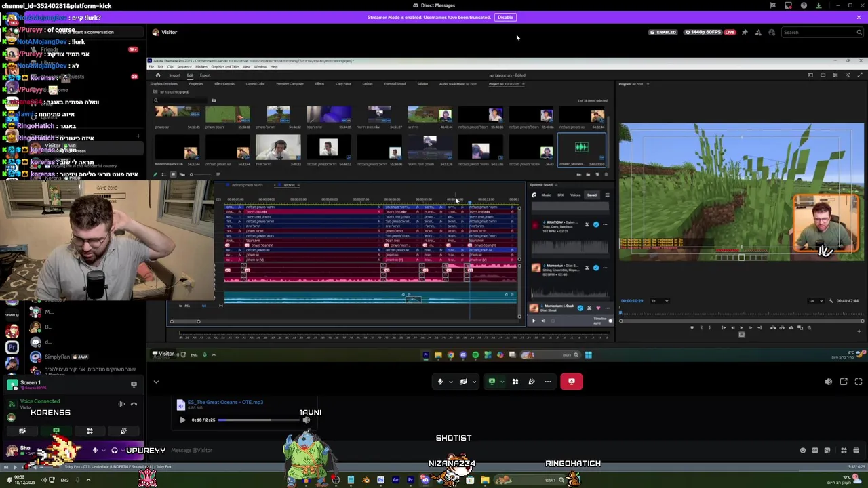Screen dimensions: 868x488
Task: Collapse the call view with chevron
Action: [x=156, y=382]
